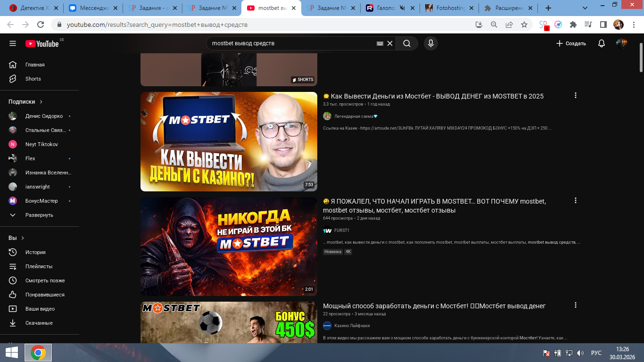Bookmark this page with star icon
Viewport: 644px width, 362px height.
point(524,25)
